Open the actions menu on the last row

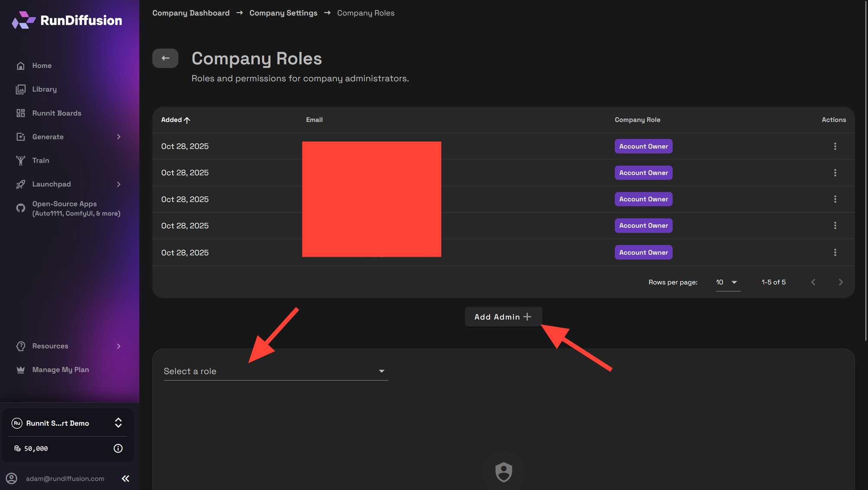point(835,252)
